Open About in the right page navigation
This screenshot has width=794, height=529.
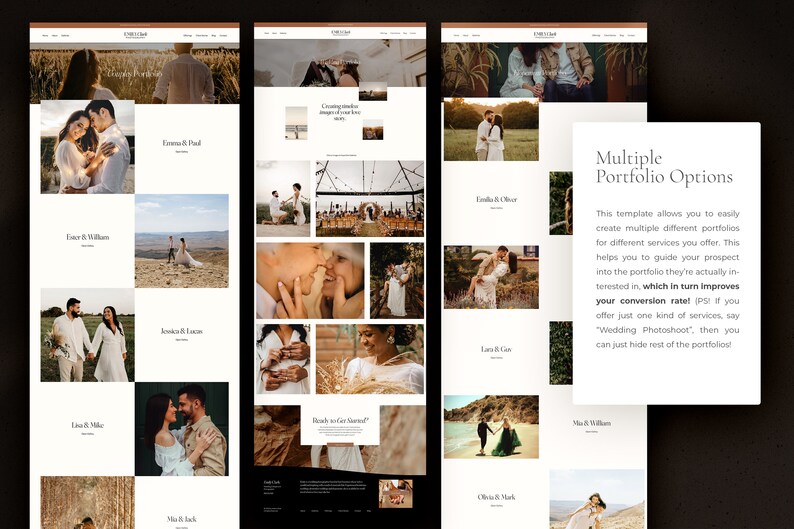[x=465, y=35]
